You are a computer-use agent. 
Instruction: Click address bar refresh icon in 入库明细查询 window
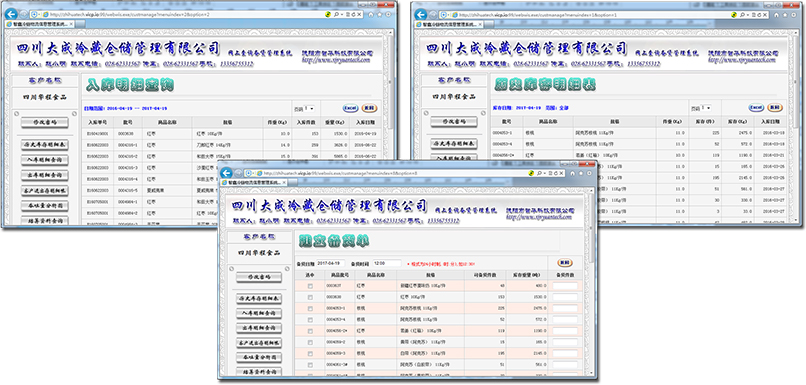353,14
